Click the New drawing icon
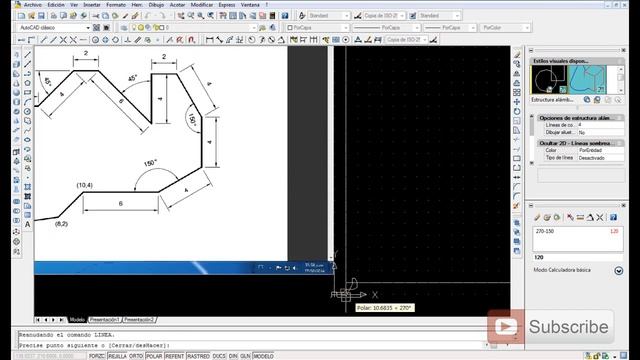The image size is (640, 360). click(21, 16)
